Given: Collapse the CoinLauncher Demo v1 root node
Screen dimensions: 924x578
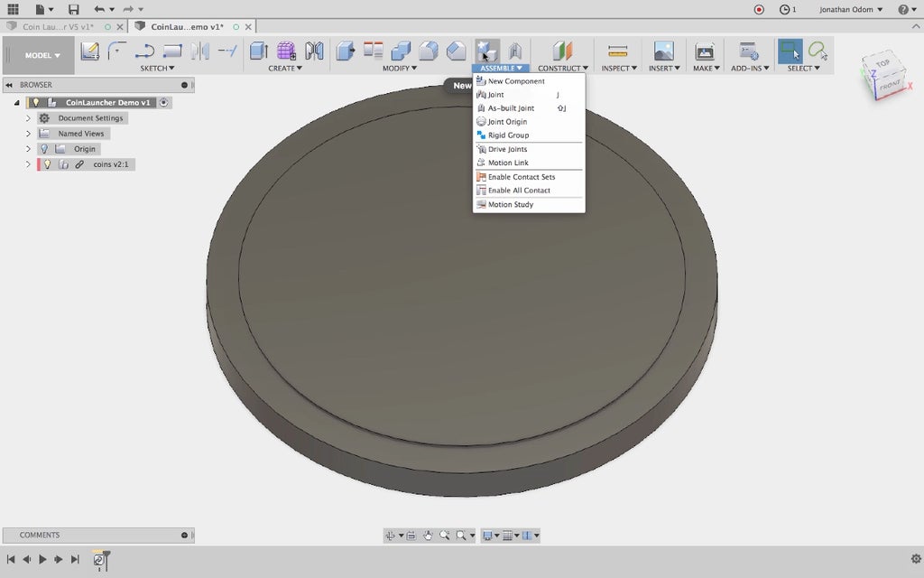Looking at the screenshot, I should tap(16, 103).
